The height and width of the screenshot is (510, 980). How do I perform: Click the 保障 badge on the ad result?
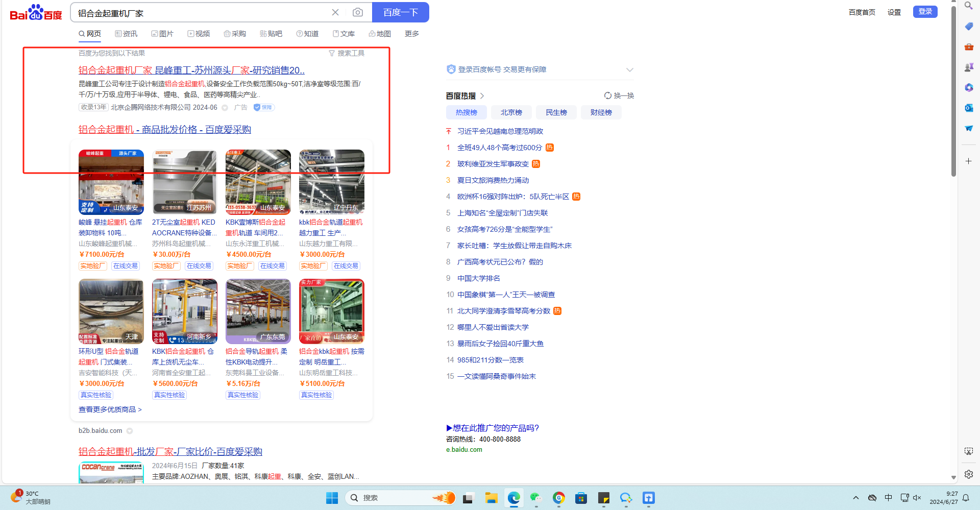(x=264, y=107)
